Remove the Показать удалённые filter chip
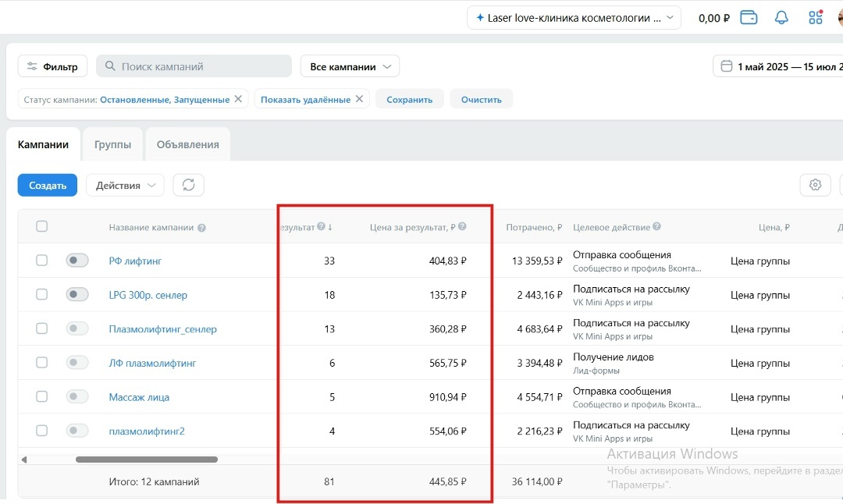The image size is (843, 504). [359, 99]
